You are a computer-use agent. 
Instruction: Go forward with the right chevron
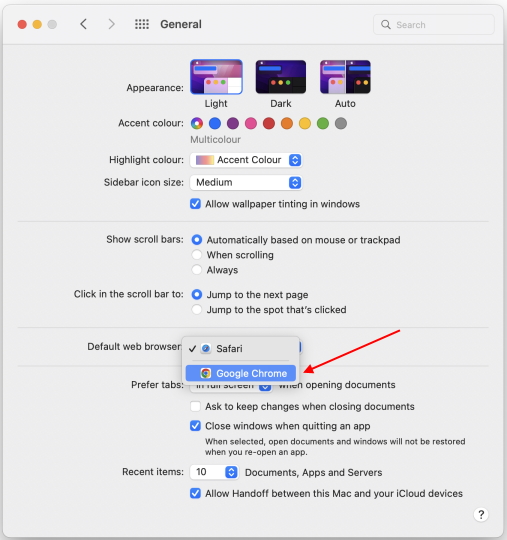[x=111, y=24]
